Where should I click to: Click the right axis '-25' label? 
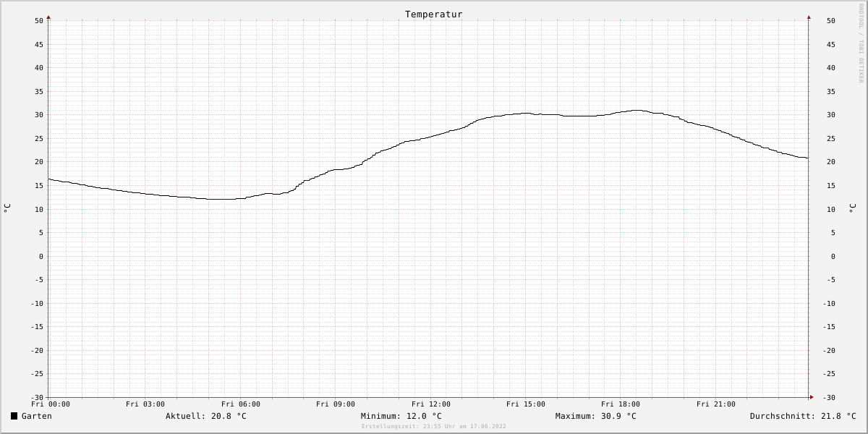tap(828, 374)
